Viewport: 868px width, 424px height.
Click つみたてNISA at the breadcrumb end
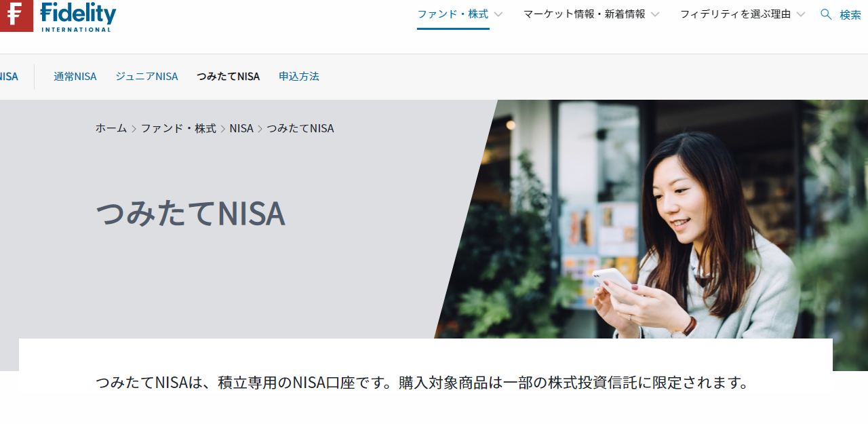click(300, 128)
